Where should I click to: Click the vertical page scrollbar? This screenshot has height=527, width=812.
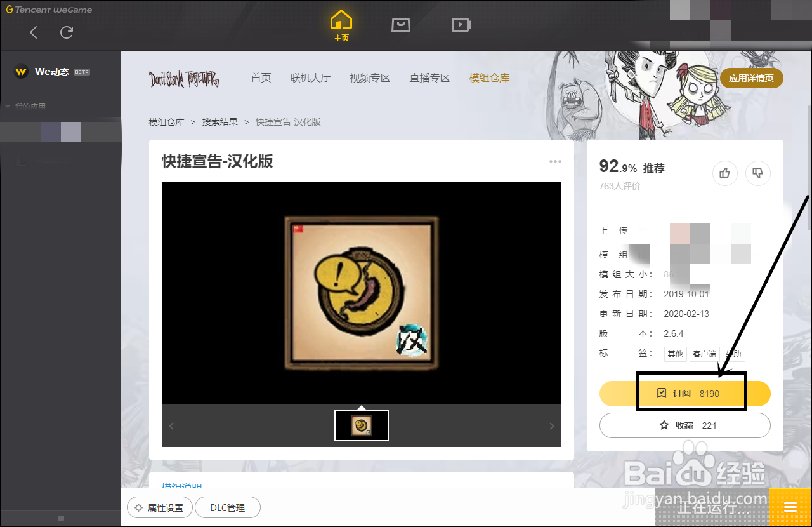pos(809,168)
